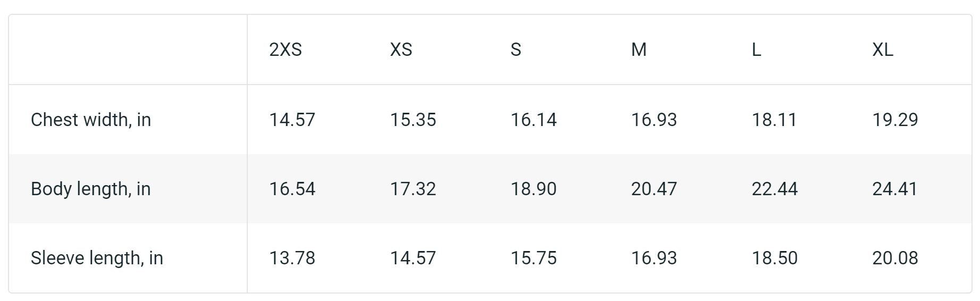Click sleeve length value 18.50
This screenshot has width=980, height=301.
(x=774, y=258)
